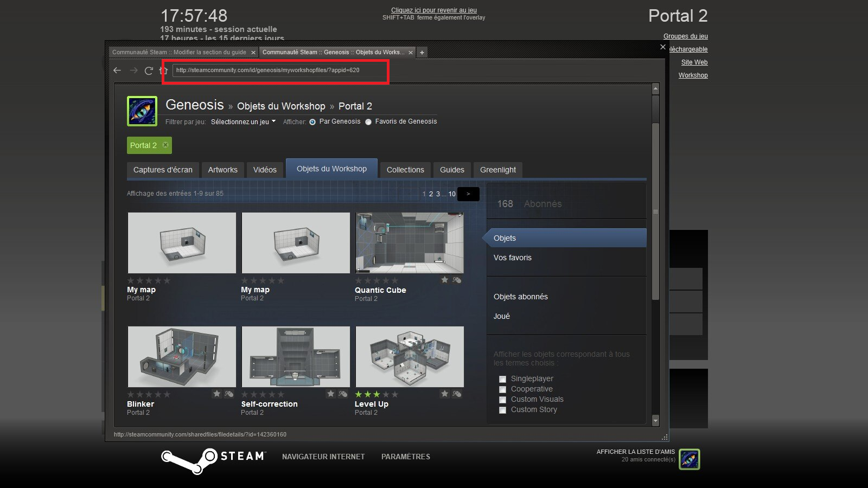Click the subscribe icon under Blinker
Viewport: 868px width, 488px height.
(x=229, y=394)
